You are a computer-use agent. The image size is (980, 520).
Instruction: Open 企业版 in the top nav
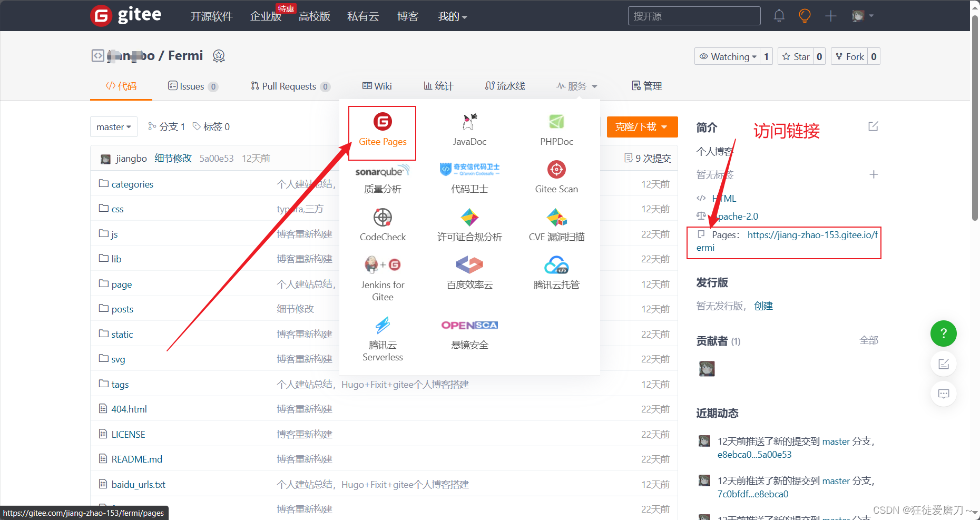point(266,16)
